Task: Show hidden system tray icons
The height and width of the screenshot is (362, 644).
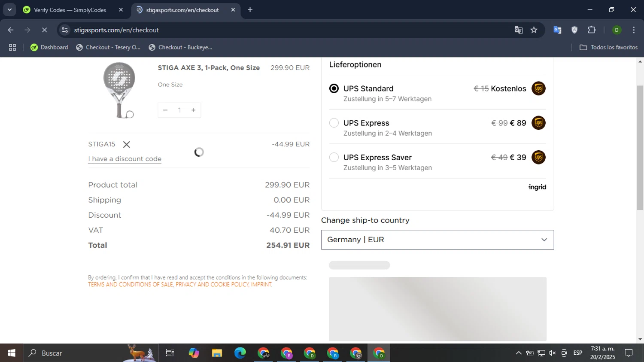Action: [519, 353]
